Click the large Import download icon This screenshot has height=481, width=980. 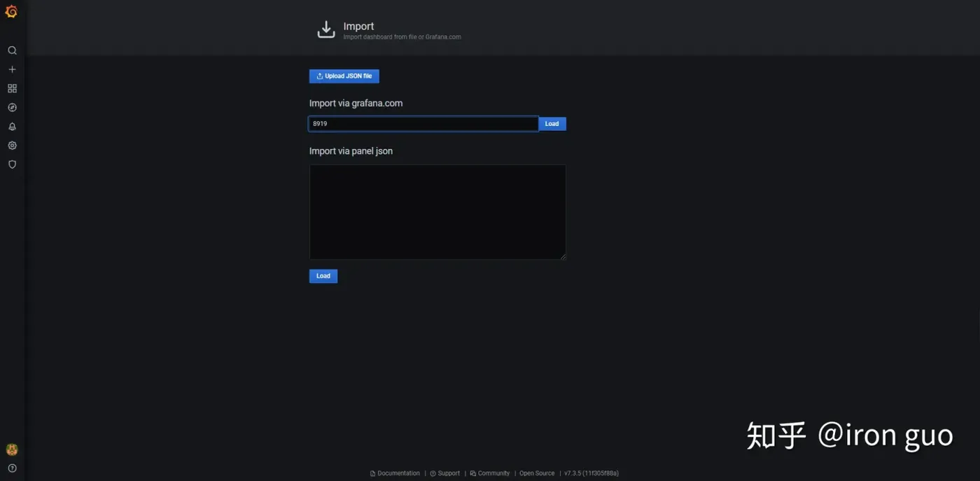326,29
